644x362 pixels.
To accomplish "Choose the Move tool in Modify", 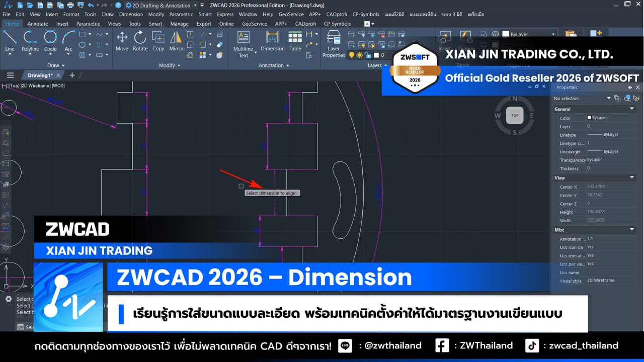I will pos(122,41).
